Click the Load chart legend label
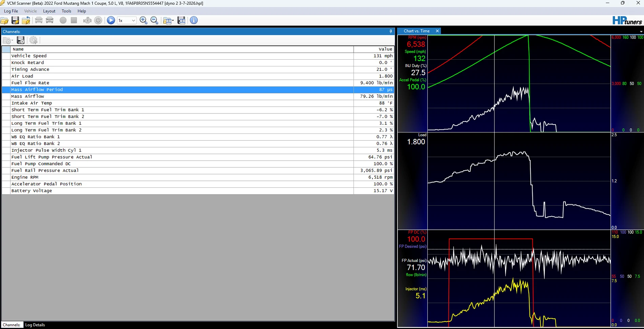The width and height of the screenshot is (644, 329). (x=422, y=135)
